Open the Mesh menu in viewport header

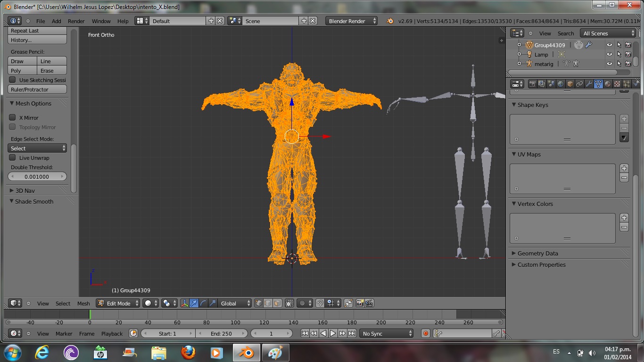(83, 304)
